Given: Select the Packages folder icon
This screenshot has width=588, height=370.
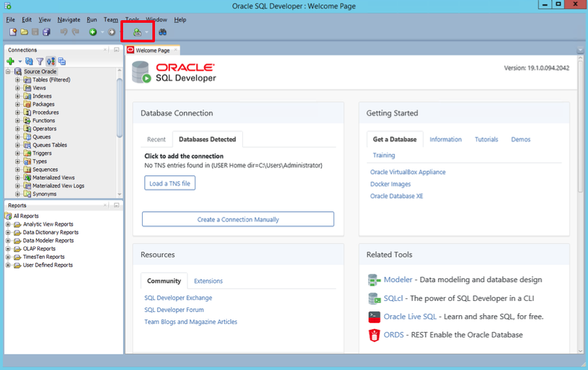Looking at the screenshot, I should pos(27,104).
